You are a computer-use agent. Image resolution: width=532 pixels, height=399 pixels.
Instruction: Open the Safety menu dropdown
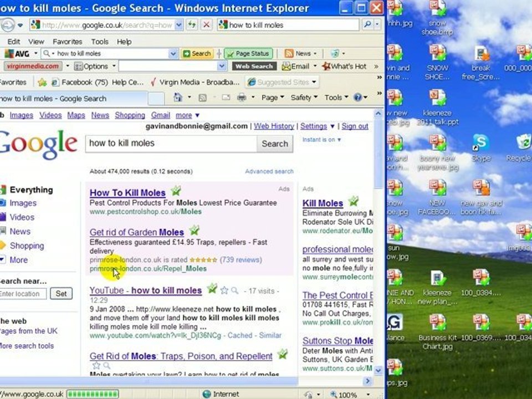[304, 98]
